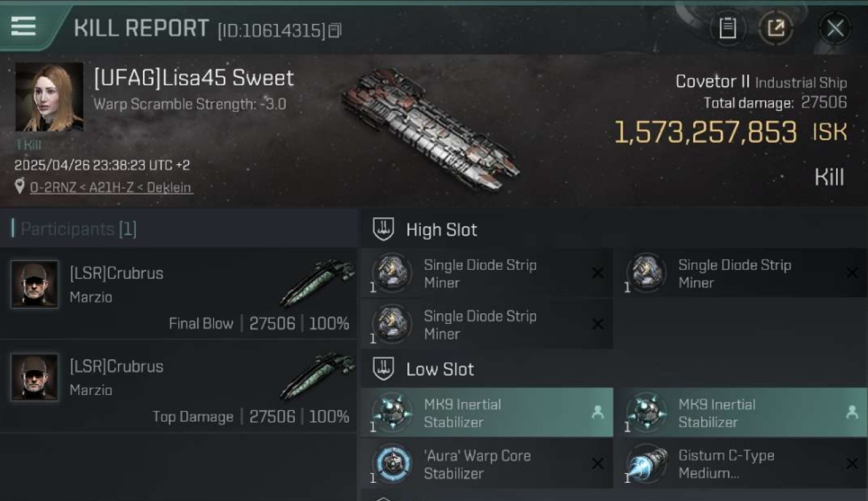The height and width of the screenshot is (501, 868).
Task: Open the clipboard icon in header
Action: point(727,28)
